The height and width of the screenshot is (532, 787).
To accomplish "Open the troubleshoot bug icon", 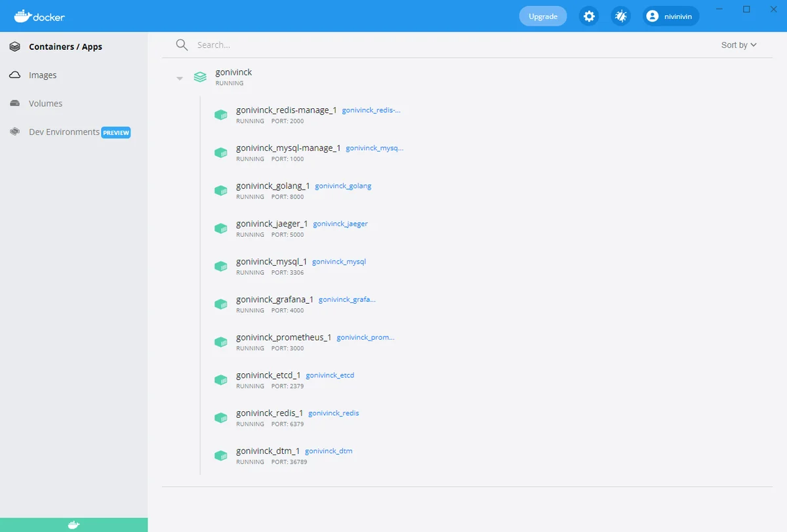I will pyautogui.click(x=620, y=16).
